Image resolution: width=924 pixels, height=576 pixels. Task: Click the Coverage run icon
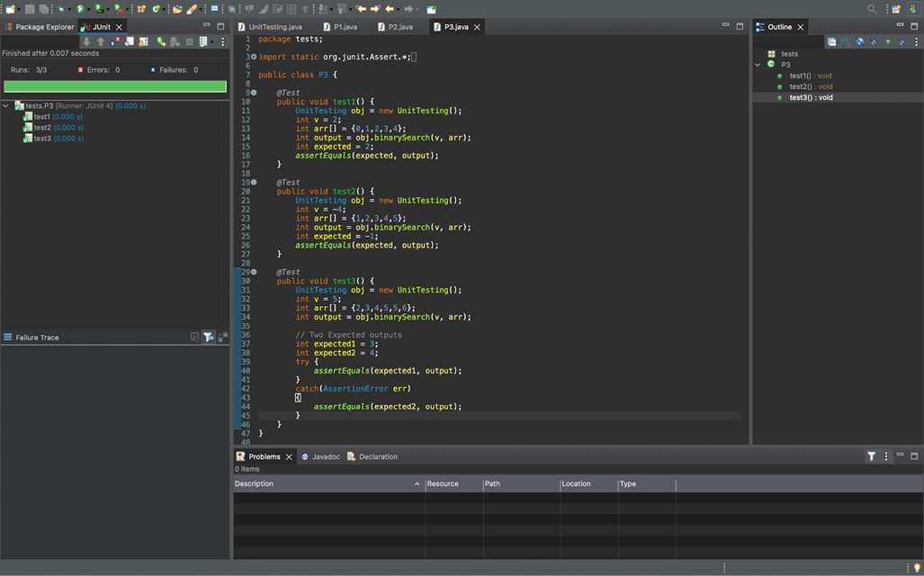(99, 9)
